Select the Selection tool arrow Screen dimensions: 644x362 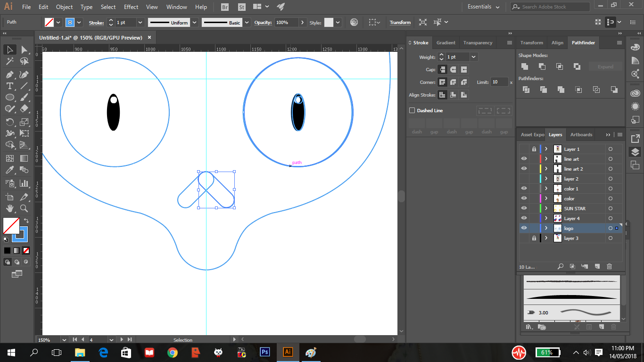[10, 50]
